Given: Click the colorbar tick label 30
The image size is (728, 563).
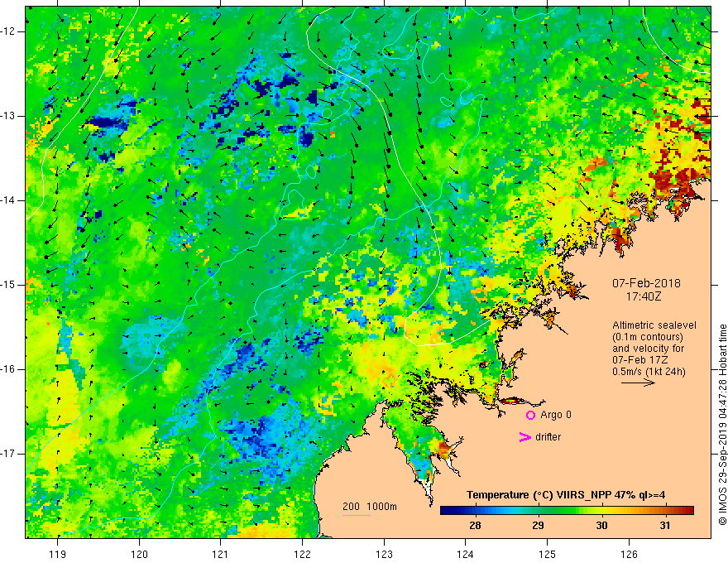Looking at the screenshot, I should pyautogui.click(x=601, y=526).
